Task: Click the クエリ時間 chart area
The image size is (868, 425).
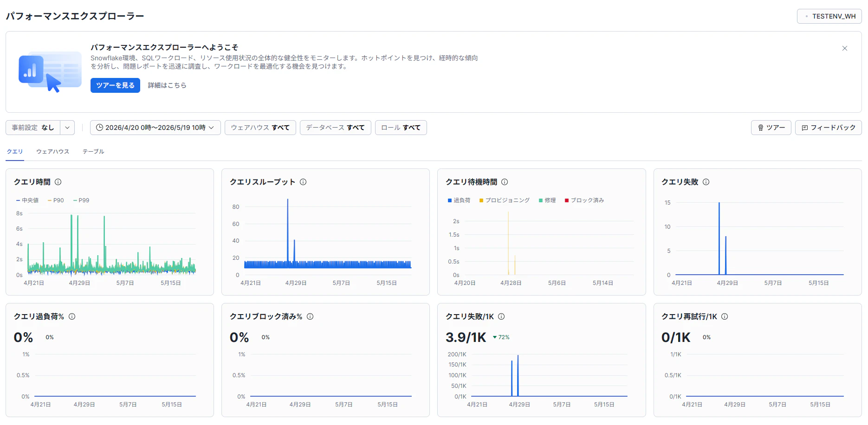Action: (x=111, y=244)
